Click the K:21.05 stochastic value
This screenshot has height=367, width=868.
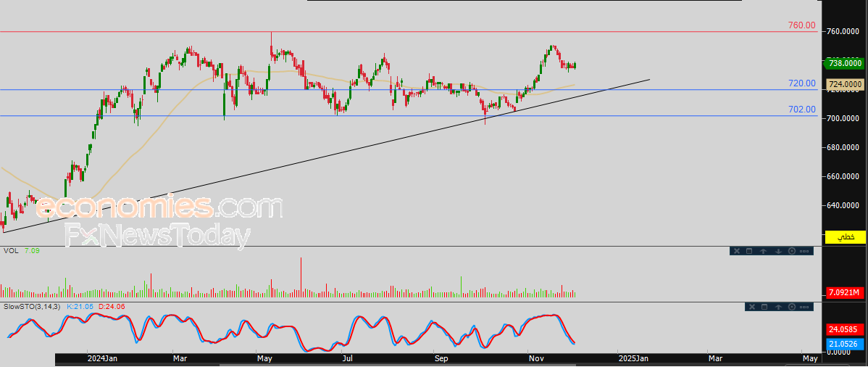coord(80,307)
